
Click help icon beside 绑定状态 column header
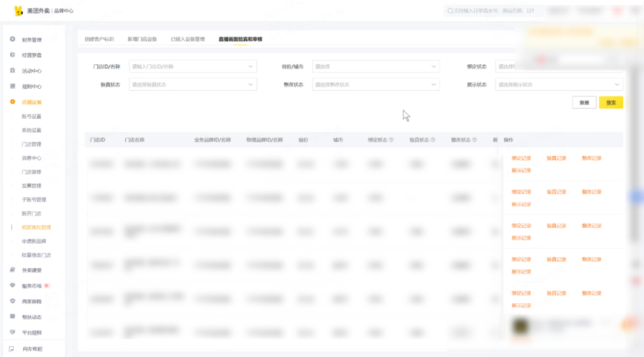pyautogui.click(x=391, y=140)
